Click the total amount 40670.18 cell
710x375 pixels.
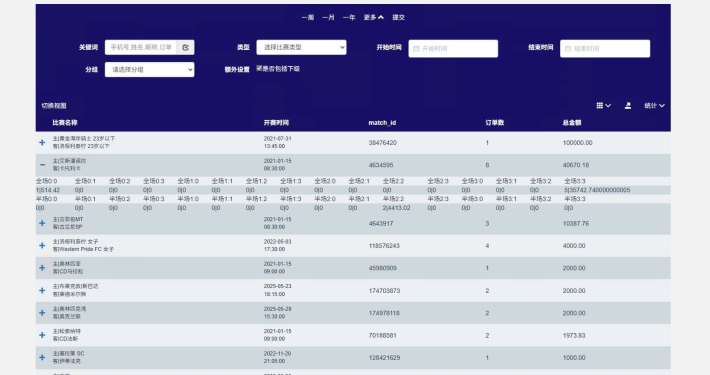coord(576,165)
